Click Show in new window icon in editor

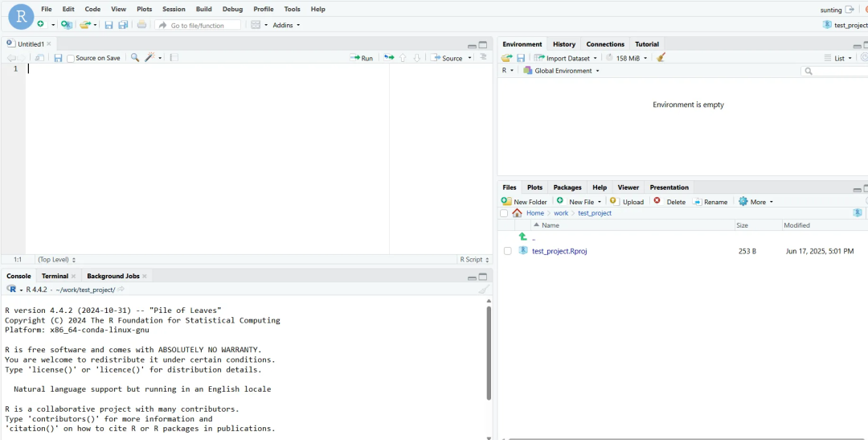click(39, 58)
